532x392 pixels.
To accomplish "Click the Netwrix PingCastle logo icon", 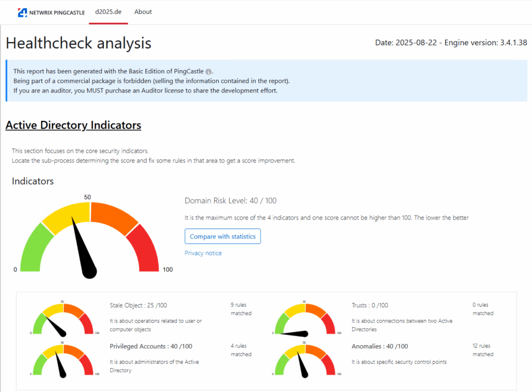I will 22,12.
